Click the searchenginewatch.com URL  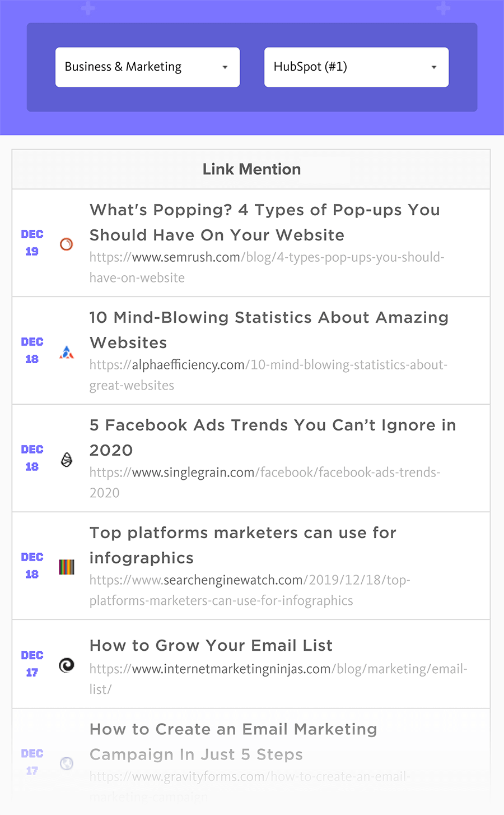click(250, 590)
